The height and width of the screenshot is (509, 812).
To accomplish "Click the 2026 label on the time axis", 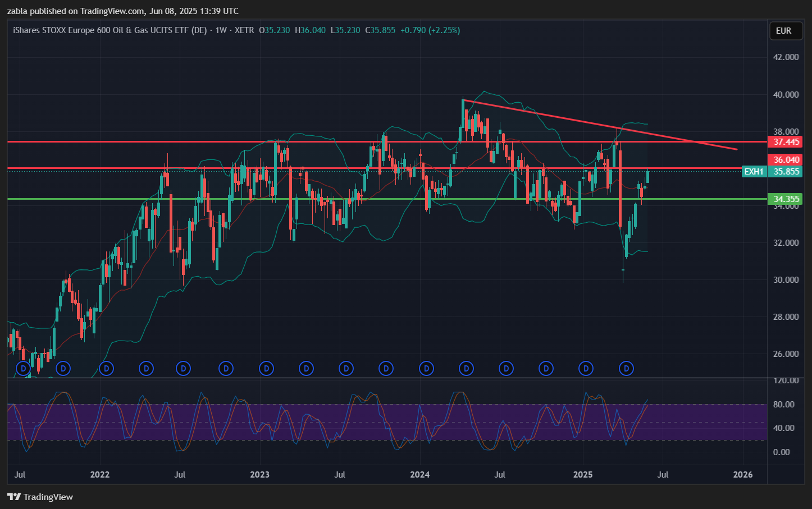I will (743, 475).
